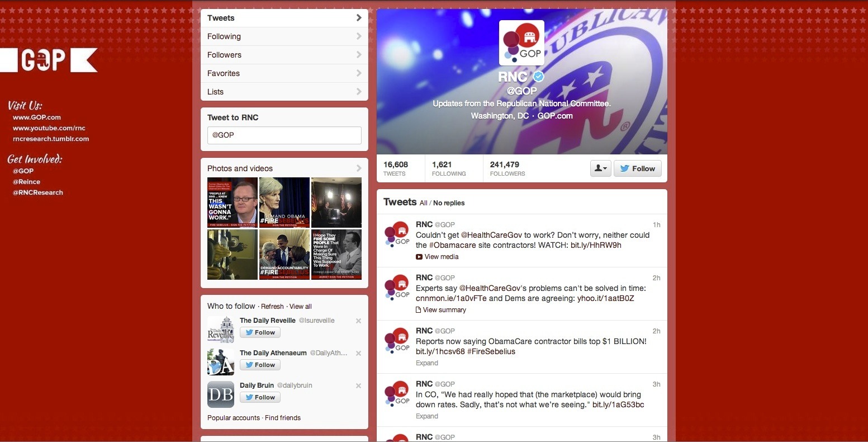Viewport: 868px width, 442px height.
Task: Click the verified badge next to RNC
Action: tap(538, 77)
